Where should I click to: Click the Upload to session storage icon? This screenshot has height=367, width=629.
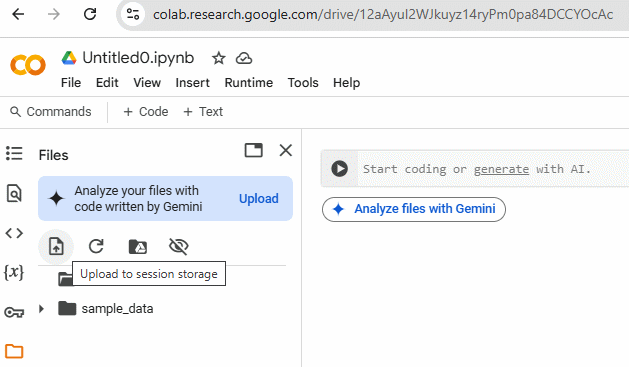[x=56, y=246]
